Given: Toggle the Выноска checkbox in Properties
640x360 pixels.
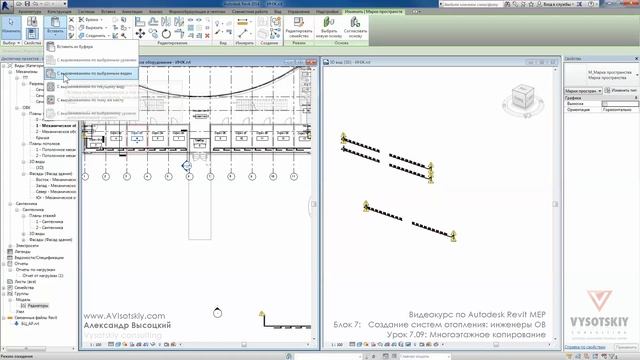Looking at the screenshot, I should point(605,104).
